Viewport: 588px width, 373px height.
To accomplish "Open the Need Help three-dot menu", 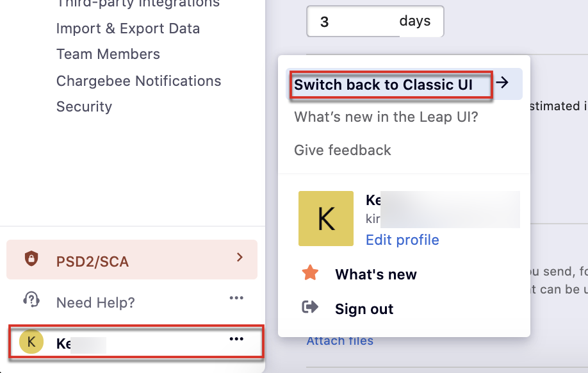I will pyautogui.click(x=236, y=299).
